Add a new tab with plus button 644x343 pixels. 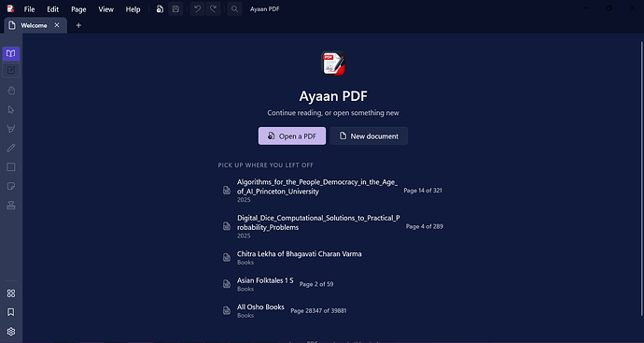(x=78, y=25)
